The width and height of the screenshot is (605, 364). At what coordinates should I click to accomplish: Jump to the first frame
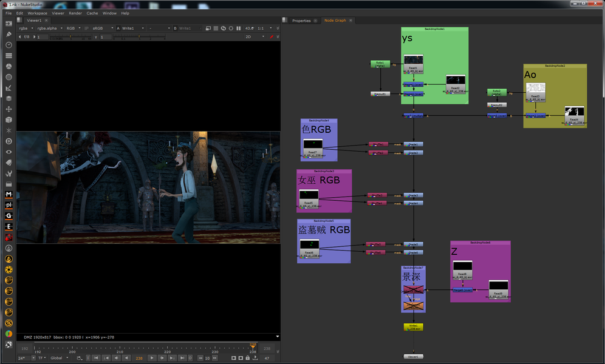96,358
